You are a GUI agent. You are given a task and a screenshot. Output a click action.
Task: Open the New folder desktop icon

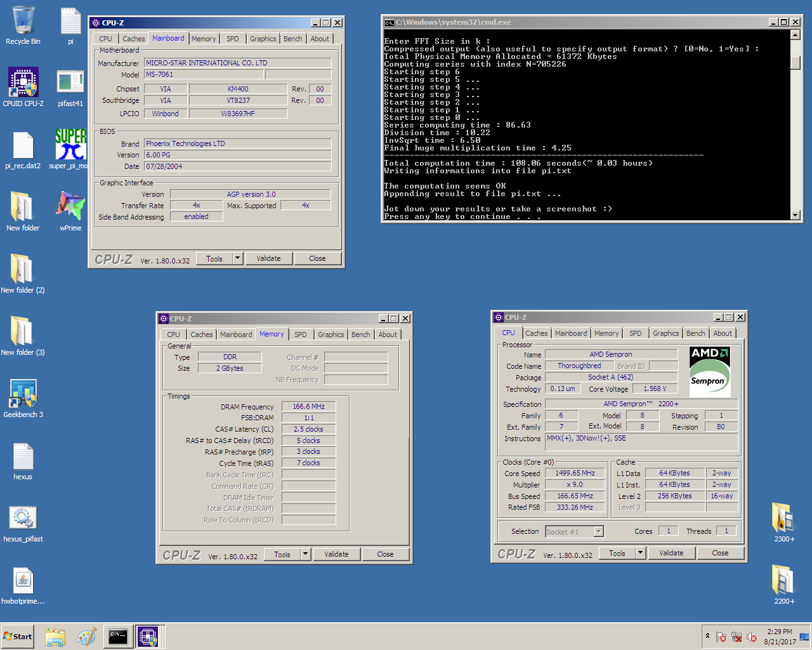point(23,212)
